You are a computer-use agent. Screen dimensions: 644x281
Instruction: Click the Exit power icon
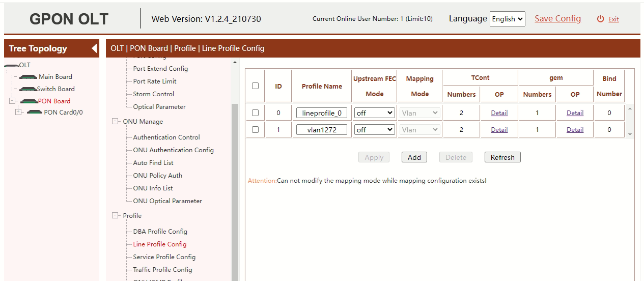click(x=601, y=19)
